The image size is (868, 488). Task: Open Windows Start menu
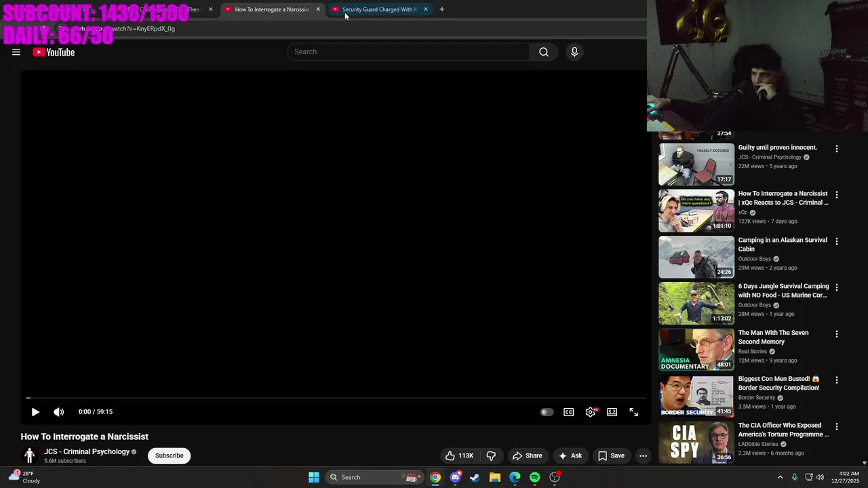coord(314,477)
